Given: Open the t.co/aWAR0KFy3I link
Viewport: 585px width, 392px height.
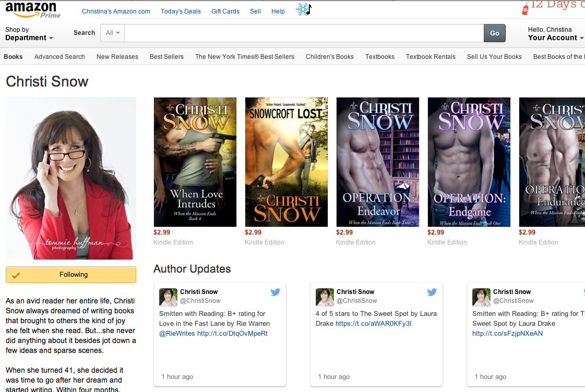Looking at the screenshot, I should [374, 323].
